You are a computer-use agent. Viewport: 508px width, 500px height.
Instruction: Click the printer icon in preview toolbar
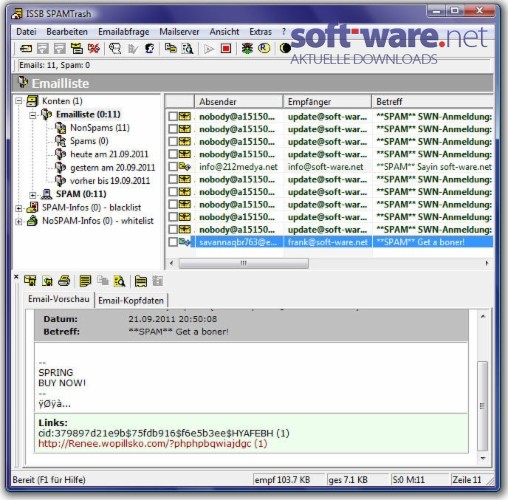[x=64, y=281]
